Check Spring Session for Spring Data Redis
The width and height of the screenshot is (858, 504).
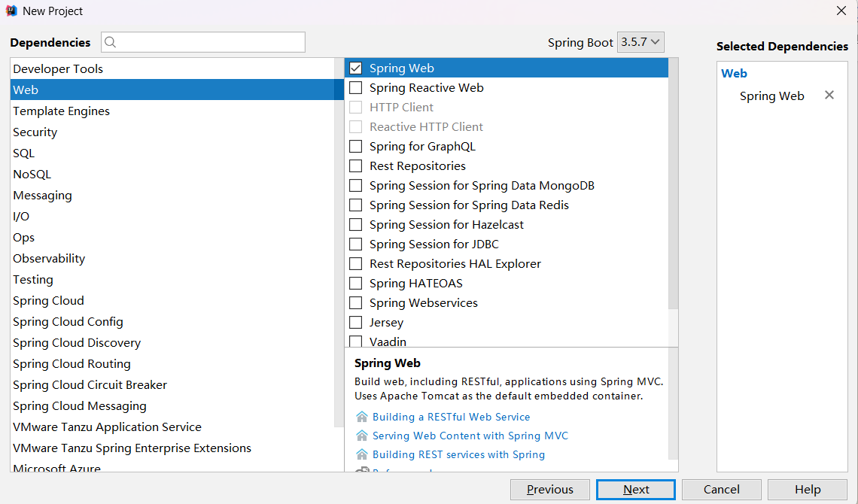coord(356,205)
